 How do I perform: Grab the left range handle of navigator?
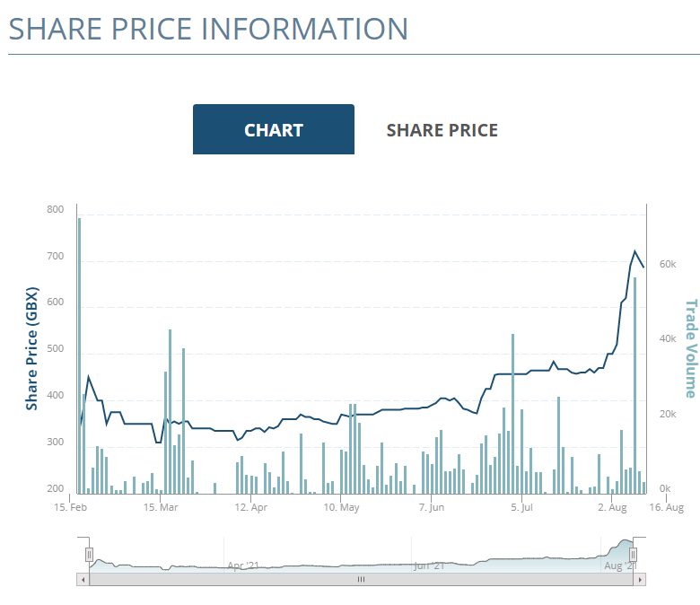(89, 555)
